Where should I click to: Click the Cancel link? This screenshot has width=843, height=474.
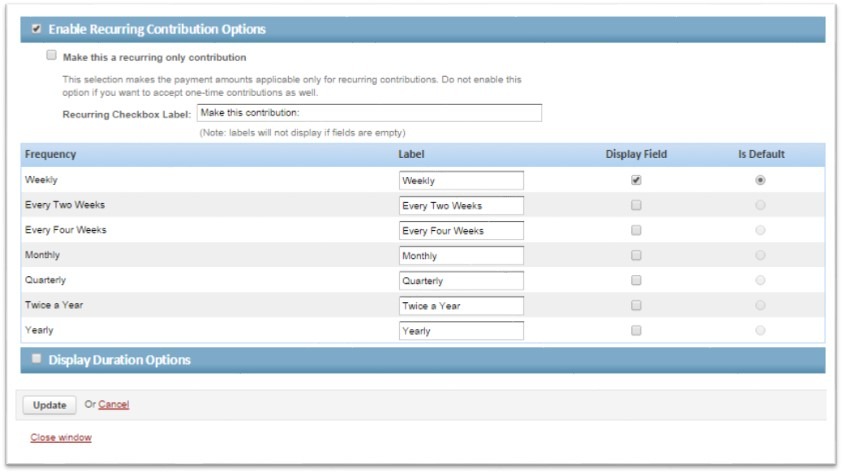pos(113,405)
